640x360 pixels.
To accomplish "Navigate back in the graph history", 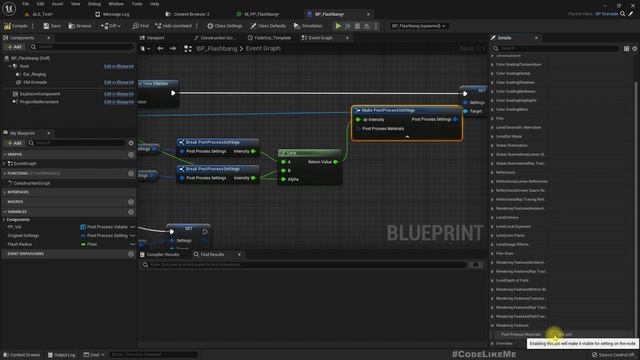I will tap(160, 49).
